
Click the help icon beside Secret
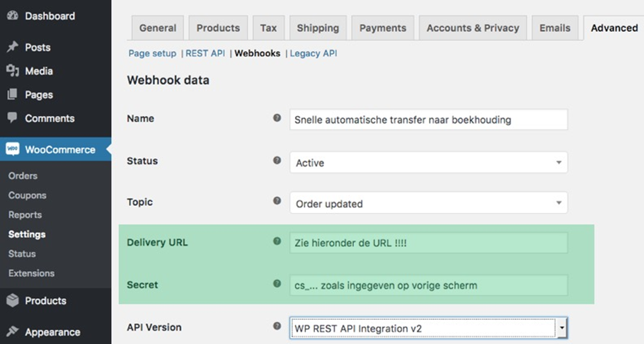pos(277,284)
